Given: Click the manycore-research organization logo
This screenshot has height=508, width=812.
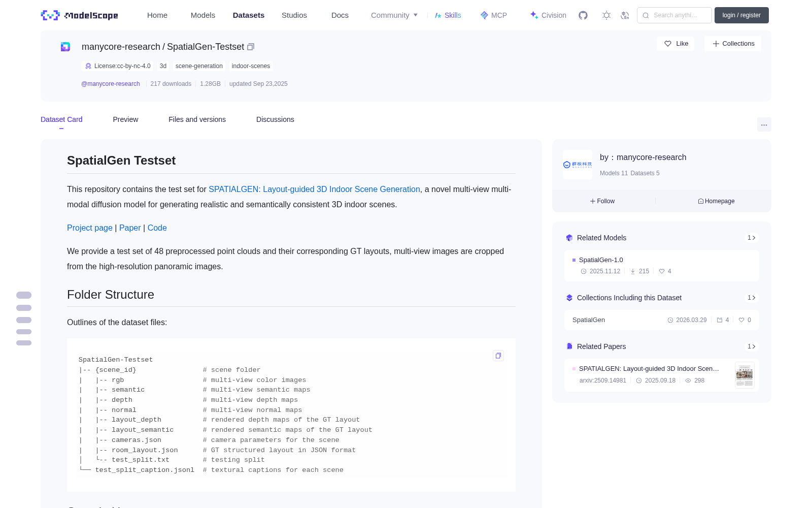Looking at the screenshot, I should [578, 165].
